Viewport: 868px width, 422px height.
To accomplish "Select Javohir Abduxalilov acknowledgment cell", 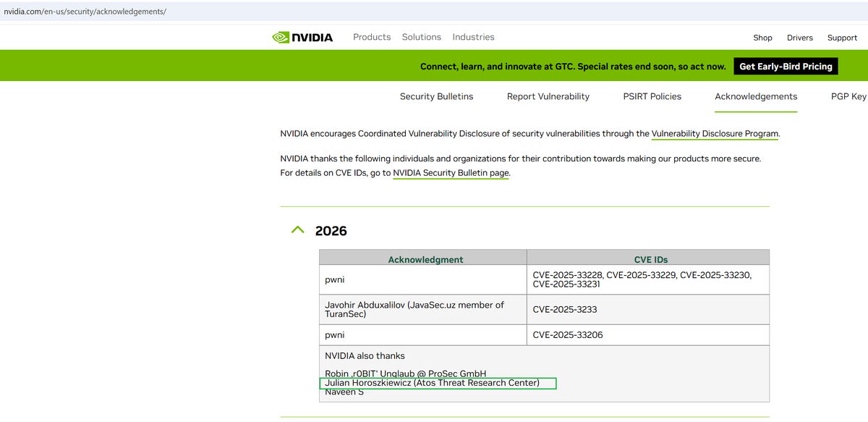I will (423, 309).
